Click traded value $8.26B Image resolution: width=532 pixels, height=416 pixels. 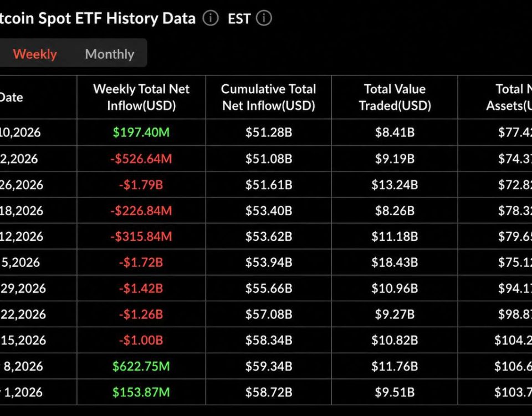(395, 211)
